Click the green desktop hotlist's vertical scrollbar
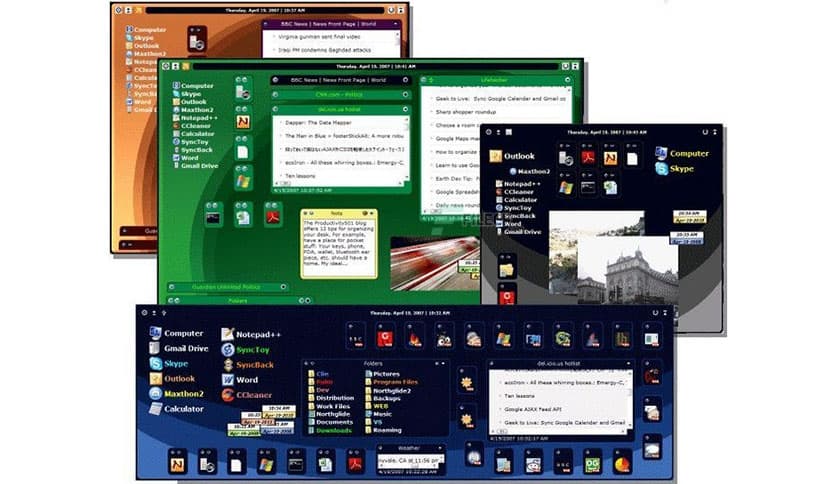The image size is (836, 484). point(407,148)
